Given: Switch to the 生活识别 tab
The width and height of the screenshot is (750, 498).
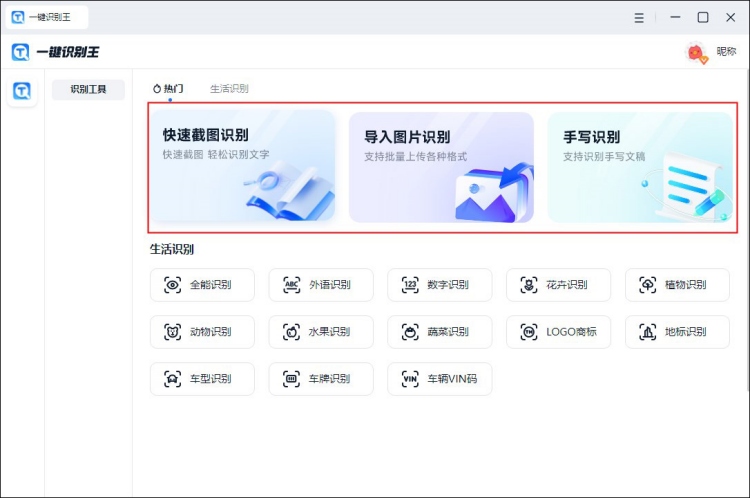Looking at the screenshot, I should coord(229,89).
